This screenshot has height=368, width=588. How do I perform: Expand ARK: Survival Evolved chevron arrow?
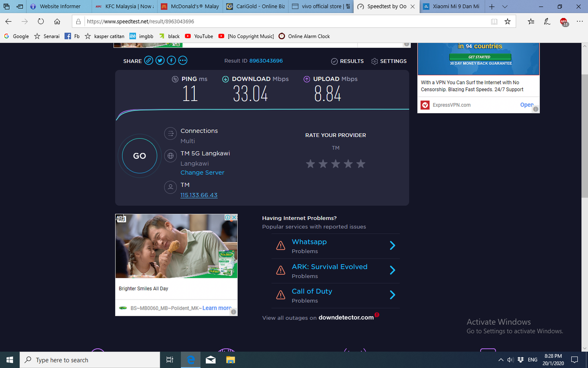click(392, 270)
